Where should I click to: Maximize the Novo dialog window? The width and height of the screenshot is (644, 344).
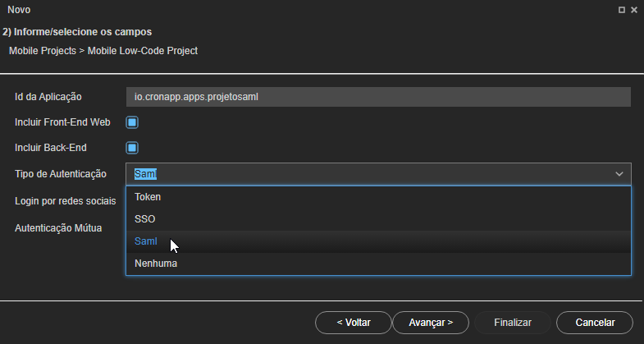pos(622,10)
